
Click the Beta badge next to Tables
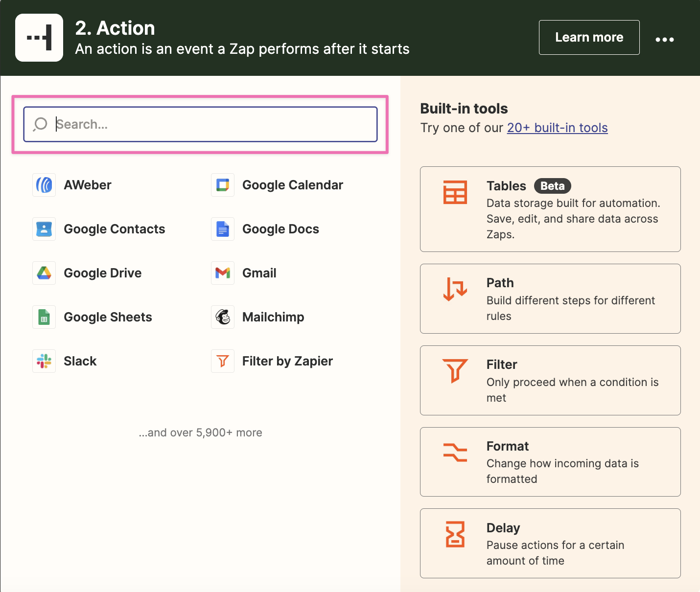552,186
